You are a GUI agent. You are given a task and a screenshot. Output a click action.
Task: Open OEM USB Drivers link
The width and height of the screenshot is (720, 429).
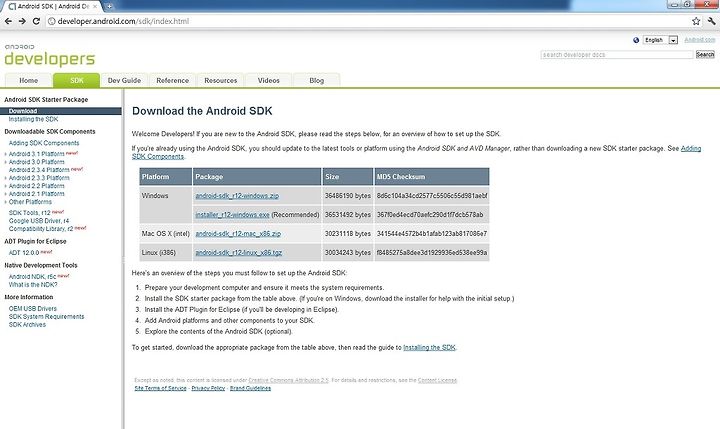click(33, 309)
